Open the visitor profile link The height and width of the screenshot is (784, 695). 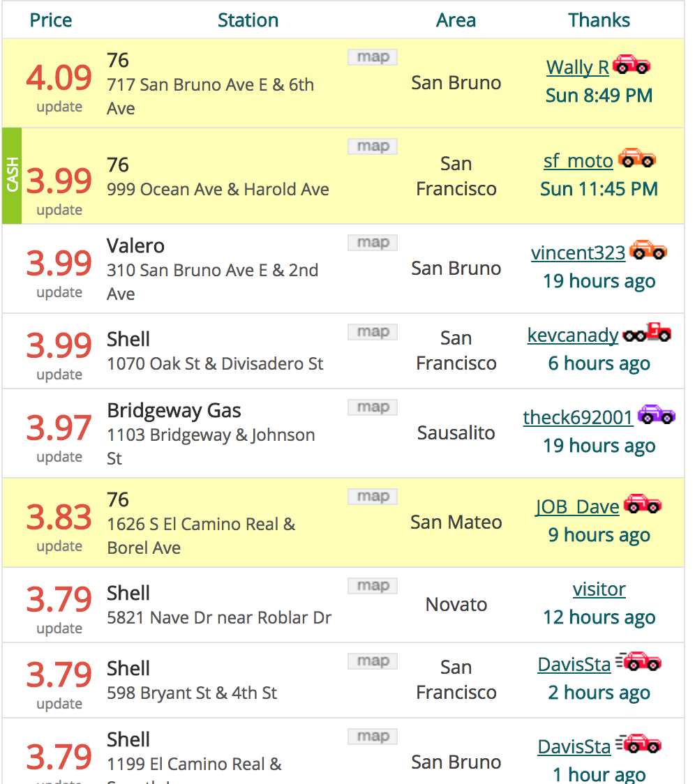[x=599, y=589]
